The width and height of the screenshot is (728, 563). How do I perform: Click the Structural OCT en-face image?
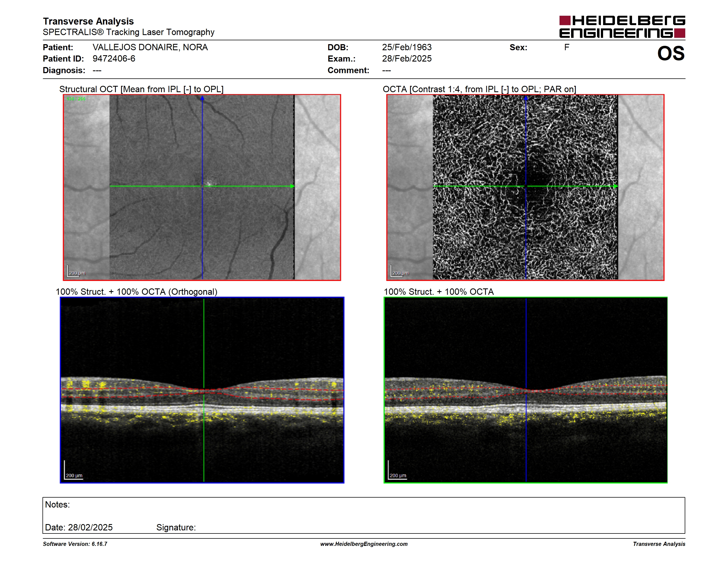click(x=202, y=187)
